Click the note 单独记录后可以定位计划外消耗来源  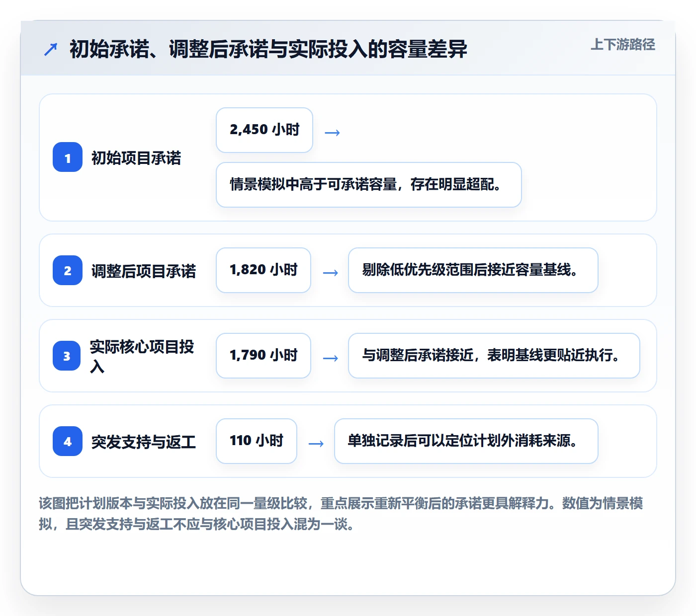pyautogui.click(x=466, y=441)
